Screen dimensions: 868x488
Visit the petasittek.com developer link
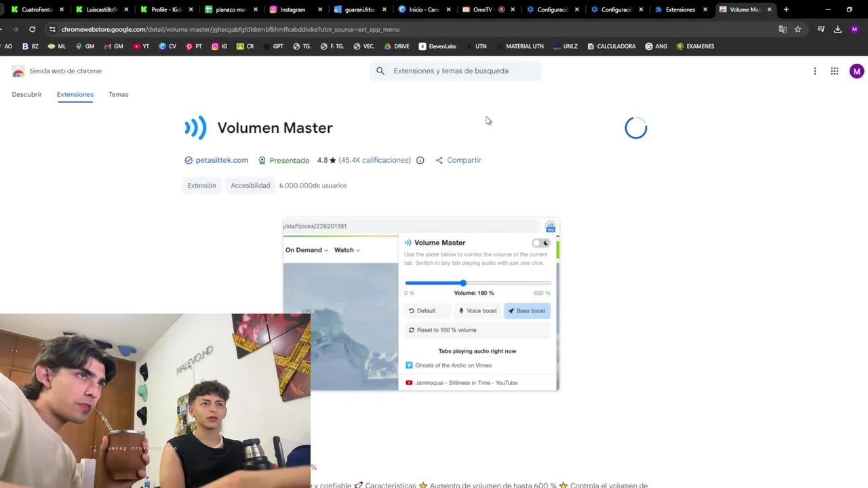222,161
